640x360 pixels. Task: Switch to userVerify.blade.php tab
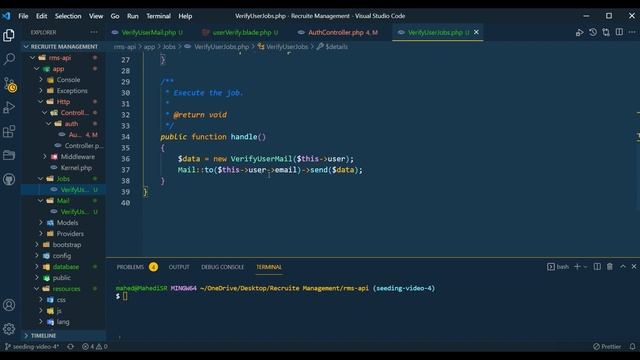tap(241, 32)
